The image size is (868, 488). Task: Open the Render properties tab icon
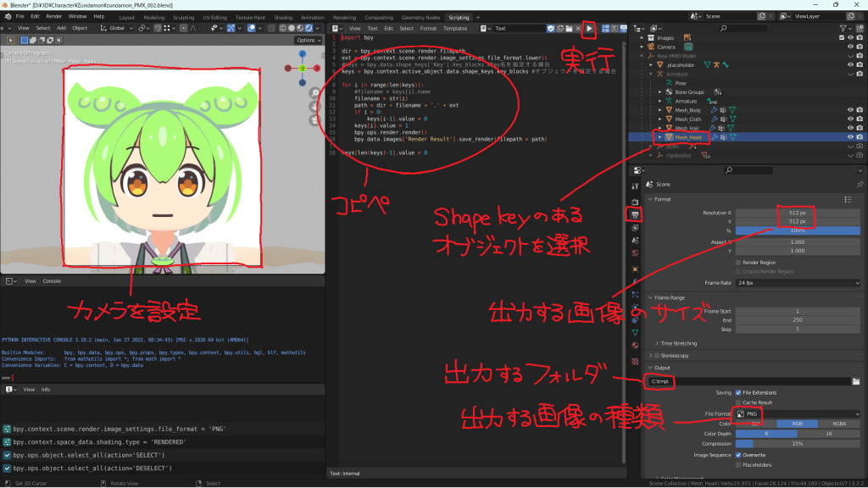click(636, 202)
